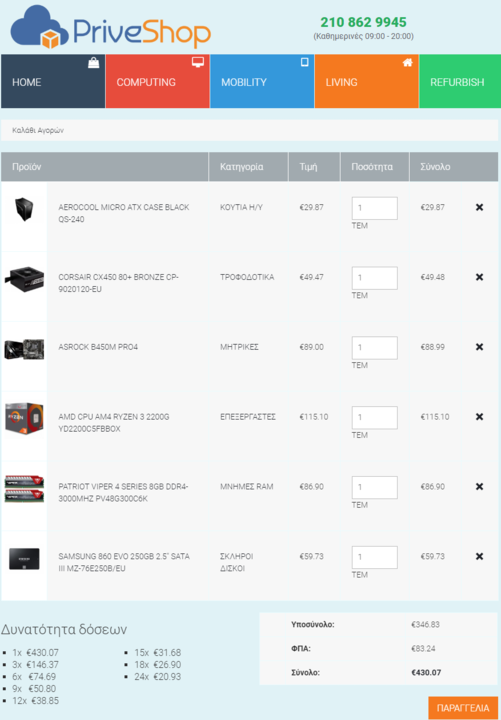Click the phone number 210 862 9945
Viewport: 501px width, 720px height.
coord(363,22)
